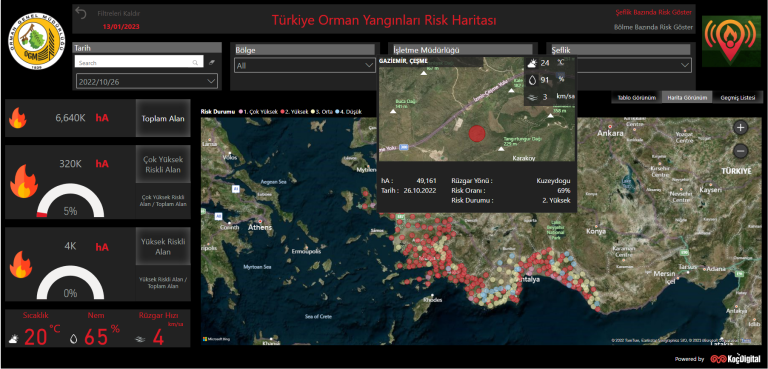Viewport: 768px width, 369px height.
Task: Click the red risk circle in Gaziemir preview
Action: pyautogui.click(x=477, y=134)
